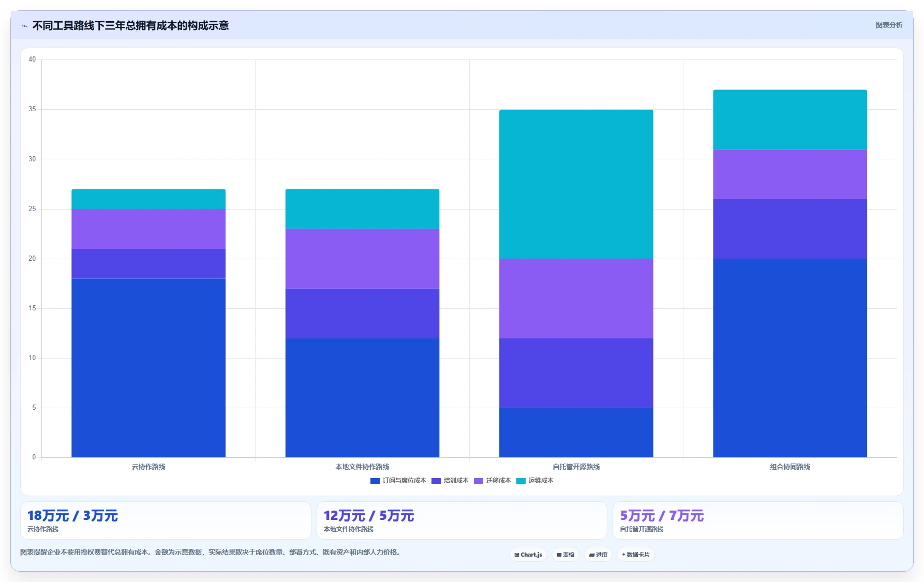Click the 组合协同路线 x-axis label
Viewport: 924px width, 582px height.
(790, 467)
